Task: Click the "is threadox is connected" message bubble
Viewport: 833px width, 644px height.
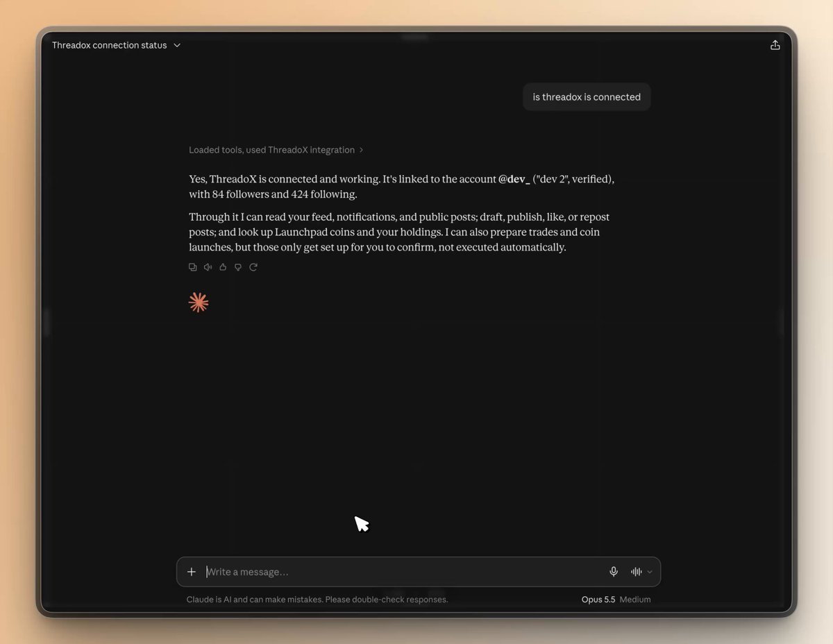Action: coord(587,97)
